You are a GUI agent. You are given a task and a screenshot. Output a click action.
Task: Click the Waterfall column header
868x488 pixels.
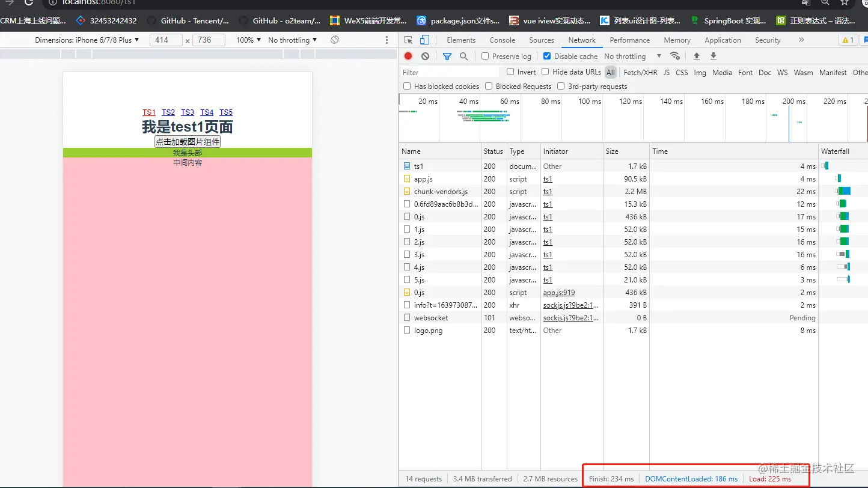click(x=843, y=151)
